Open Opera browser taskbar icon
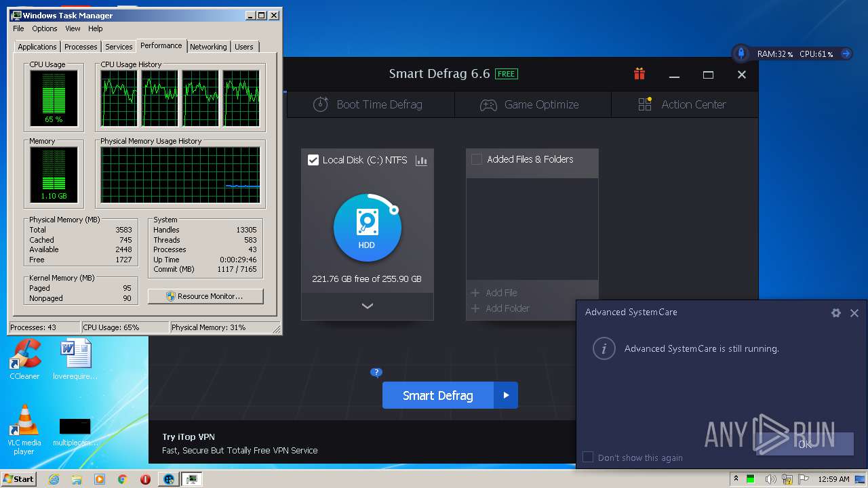 coord(145,479)
